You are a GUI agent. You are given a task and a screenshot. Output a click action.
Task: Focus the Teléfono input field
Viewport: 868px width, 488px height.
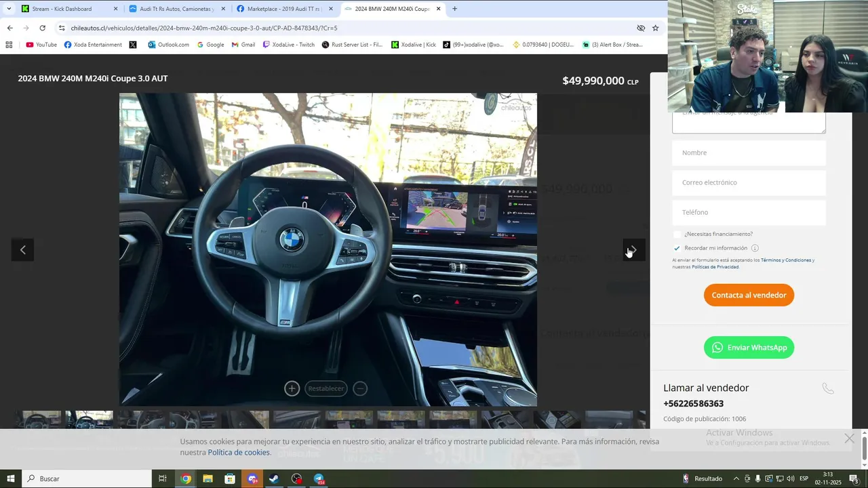(x=749, y=212)
